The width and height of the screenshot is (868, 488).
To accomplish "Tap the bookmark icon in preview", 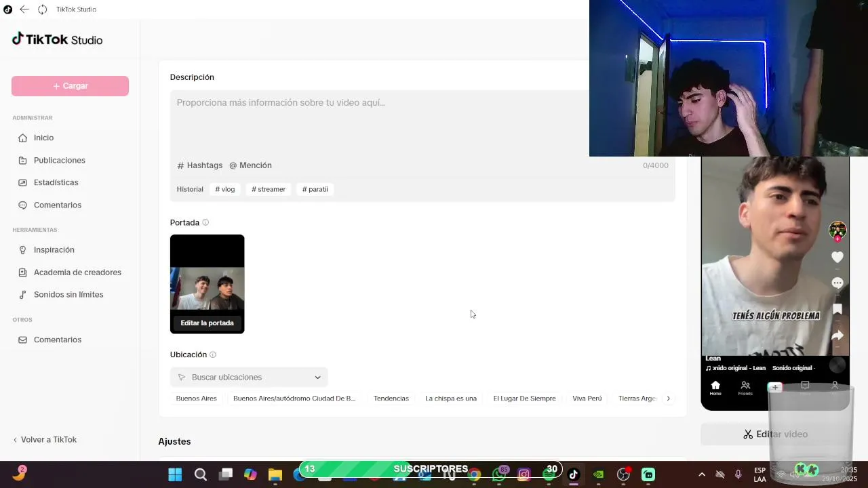I will pyautogui.click(x=837, y=309).
